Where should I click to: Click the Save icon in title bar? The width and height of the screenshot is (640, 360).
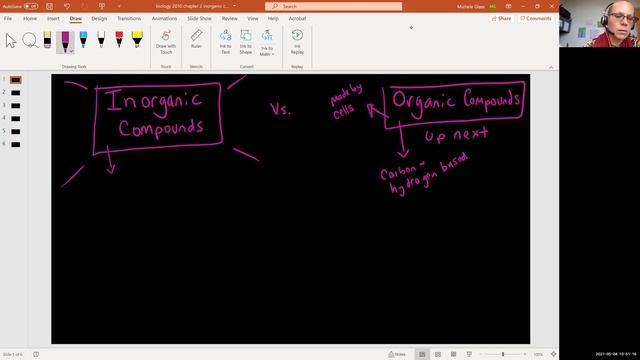point(49,7)
